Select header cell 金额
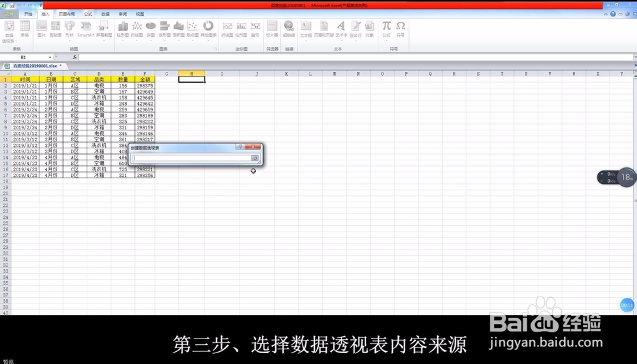 [x=145, y=80]
